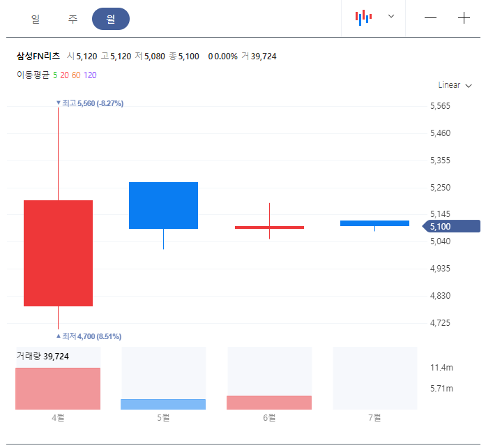Click the red April candlestick body

[59, 253]
